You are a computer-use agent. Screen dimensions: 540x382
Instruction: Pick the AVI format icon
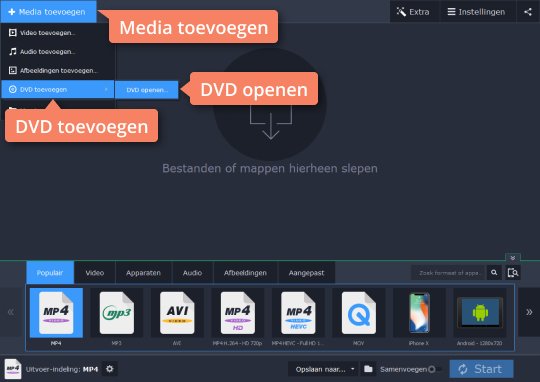(177, 313)
